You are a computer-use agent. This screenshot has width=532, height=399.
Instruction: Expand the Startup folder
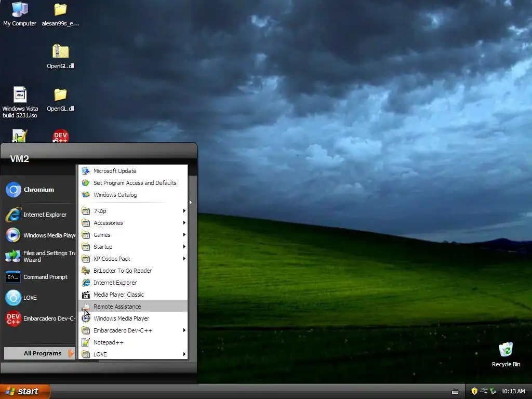point(132,247)
